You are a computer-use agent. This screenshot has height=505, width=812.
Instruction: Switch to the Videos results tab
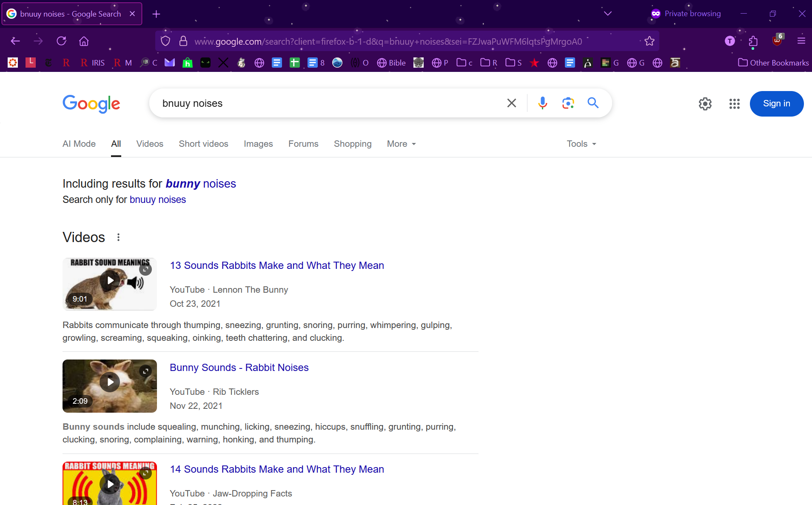(x=150, y=144)
